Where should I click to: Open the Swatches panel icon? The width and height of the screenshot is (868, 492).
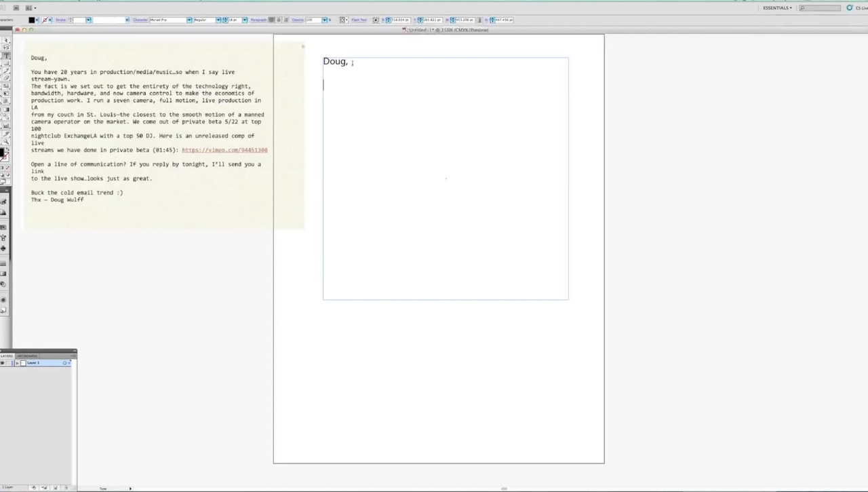[x=3, y=227]
